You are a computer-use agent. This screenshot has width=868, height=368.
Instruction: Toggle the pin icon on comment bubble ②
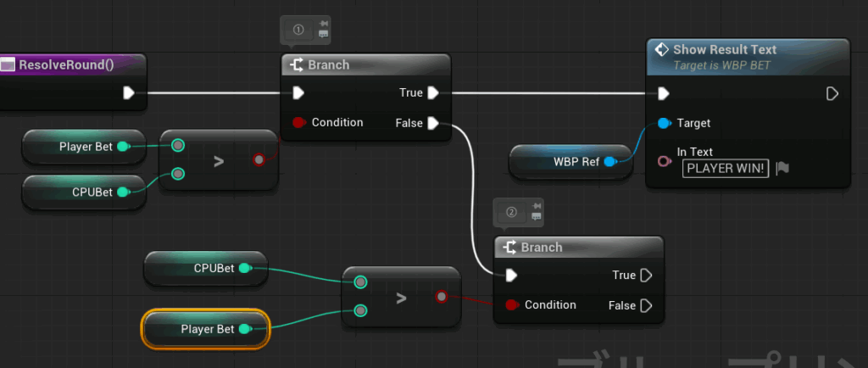coord(536,205)
